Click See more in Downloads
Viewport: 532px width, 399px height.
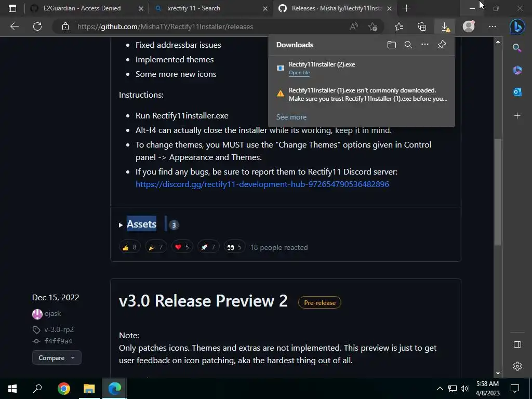[x=291, y=117]
